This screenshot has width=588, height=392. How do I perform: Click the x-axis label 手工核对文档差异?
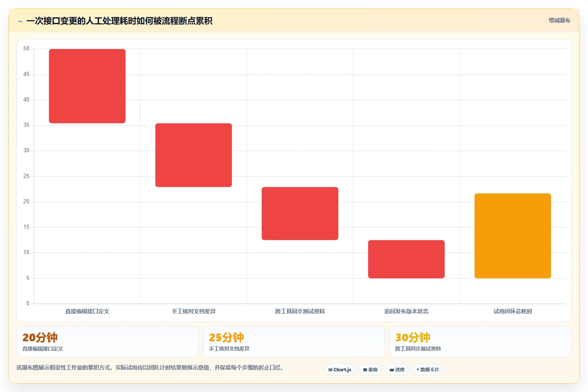[194, 311]
